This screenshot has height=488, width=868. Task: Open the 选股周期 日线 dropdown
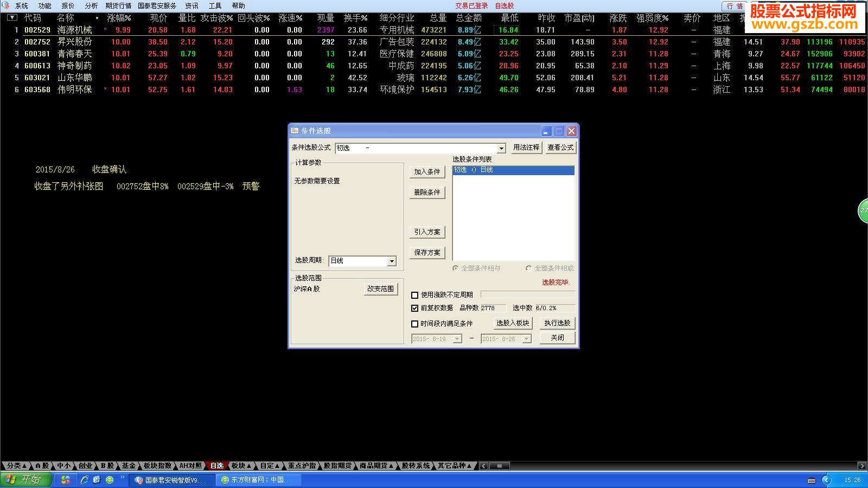tap(392, 261)
